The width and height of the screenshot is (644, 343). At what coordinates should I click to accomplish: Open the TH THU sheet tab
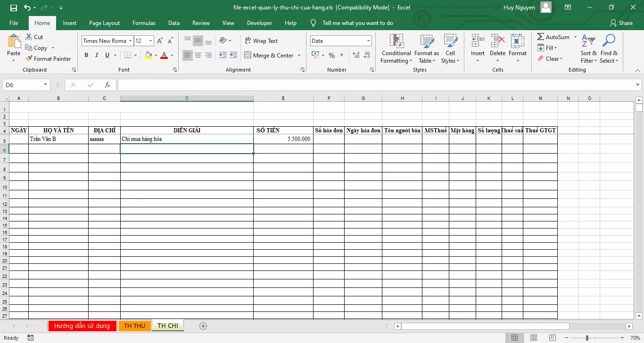click(135, 326)
